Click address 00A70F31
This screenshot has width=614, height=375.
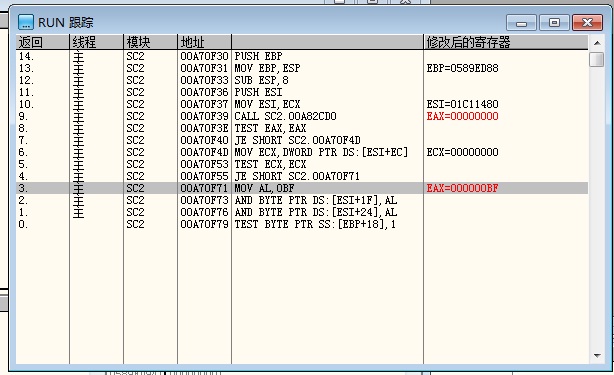tap(204, 68)
